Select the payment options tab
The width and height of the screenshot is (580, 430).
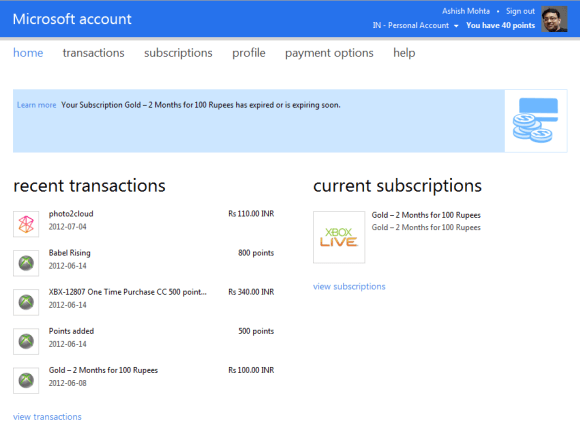(x=329, y=53)
